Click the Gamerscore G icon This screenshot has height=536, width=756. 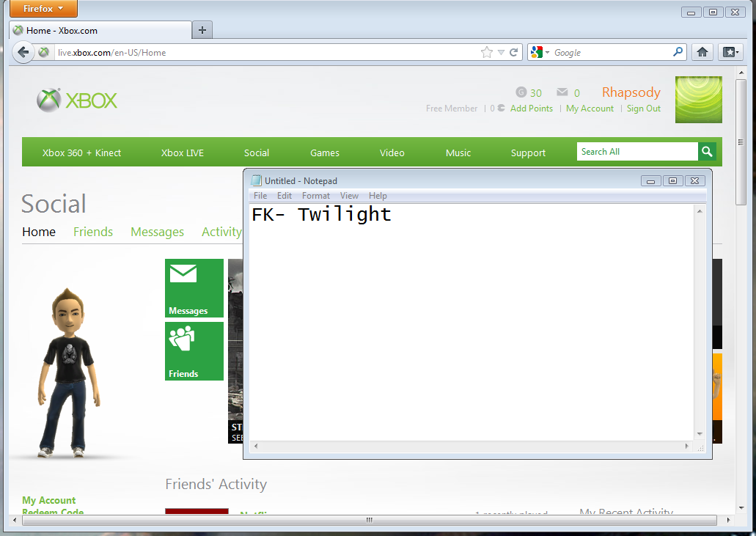[521, 92]
